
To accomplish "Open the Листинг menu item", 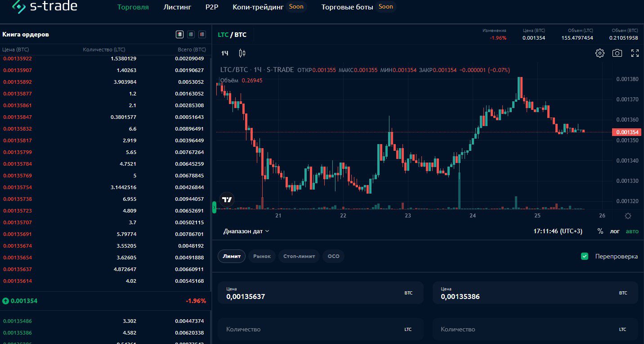I will point(177,7).
